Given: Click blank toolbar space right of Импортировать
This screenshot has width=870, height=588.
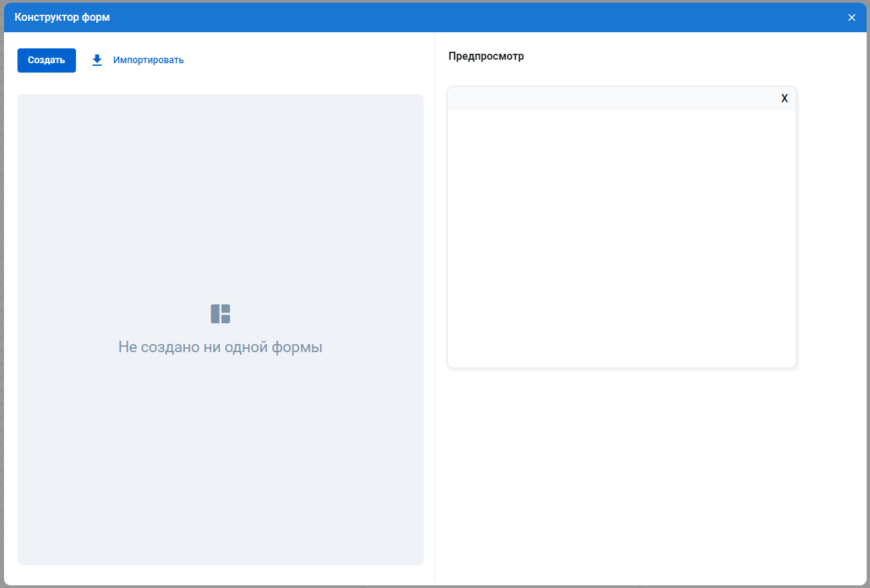Looking at the screenshot, I should 303,60.
